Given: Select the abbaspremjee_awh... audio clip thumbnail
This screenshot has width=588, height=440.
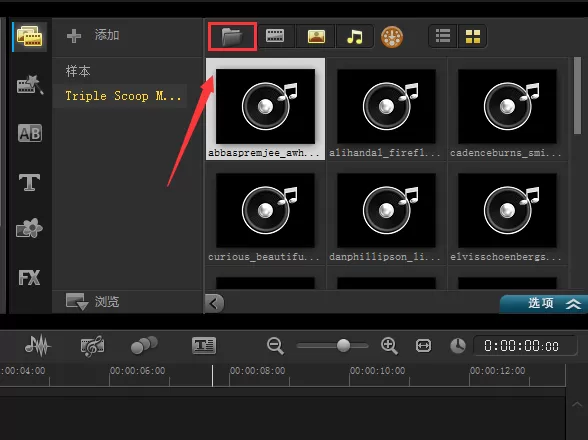Looking at the screenshot, I should (265, 106).
